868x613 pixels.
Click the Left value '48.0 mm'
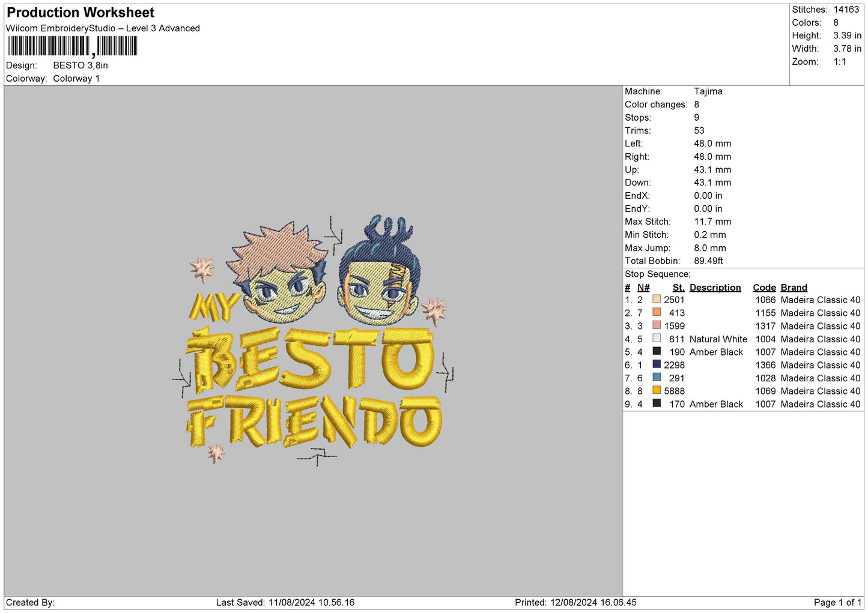click(x=712, y=143)
